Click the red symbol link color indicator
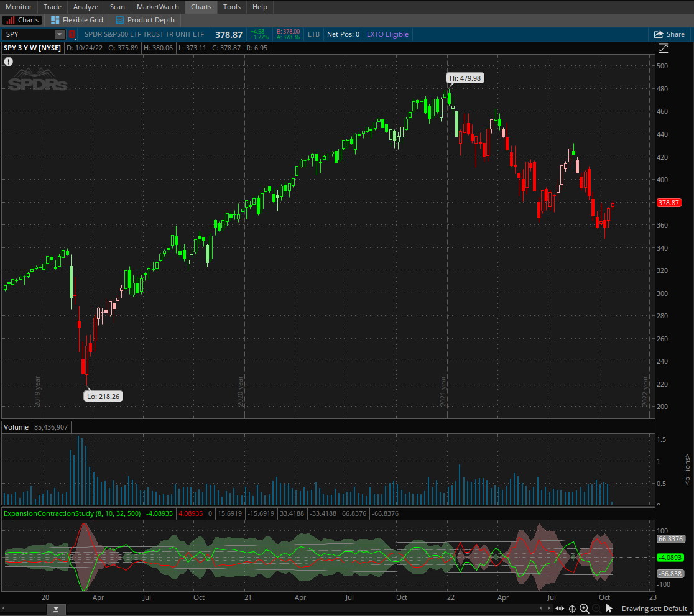The image size is (694, 616). [72, 34]
